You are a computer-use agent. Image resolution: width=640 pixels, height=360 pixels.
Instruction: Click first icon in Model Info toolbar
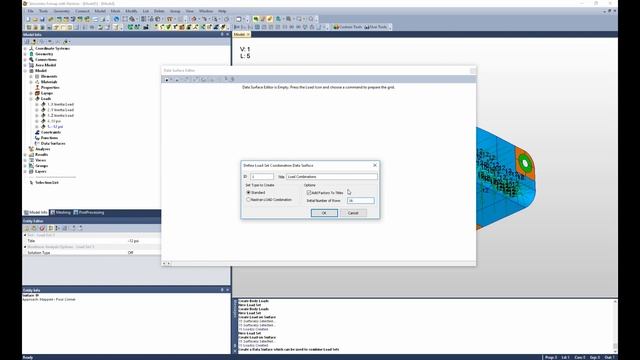click(27, 42)
